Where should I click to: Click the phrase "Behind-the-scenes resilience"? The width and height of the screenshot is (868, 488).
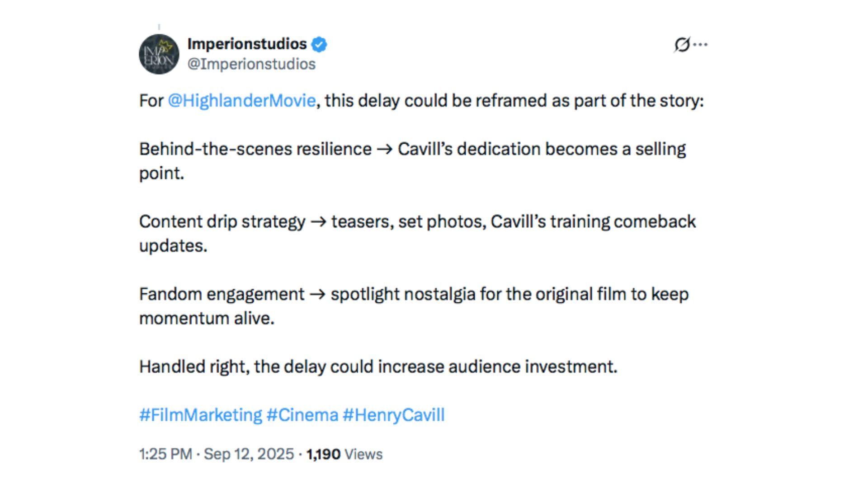(255, 149)
